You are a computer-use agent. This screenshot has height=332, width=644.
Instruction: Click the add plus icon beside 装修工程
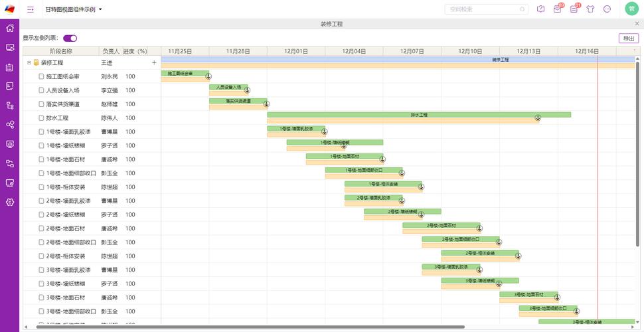[154, 62]
